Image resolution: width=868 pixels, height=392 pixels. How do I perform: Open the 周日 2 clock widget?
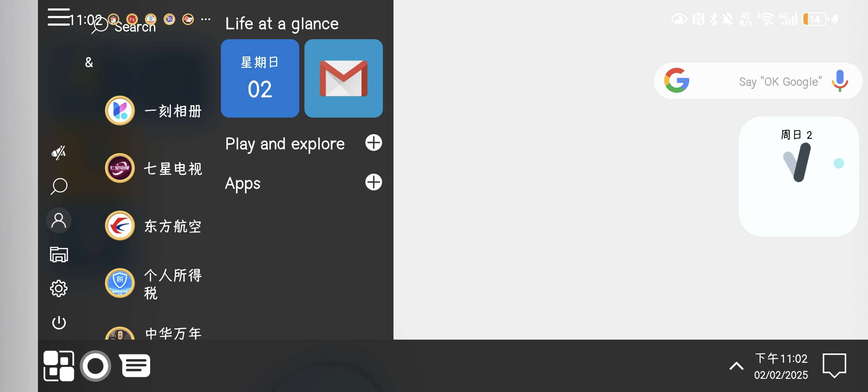(799, 176)
